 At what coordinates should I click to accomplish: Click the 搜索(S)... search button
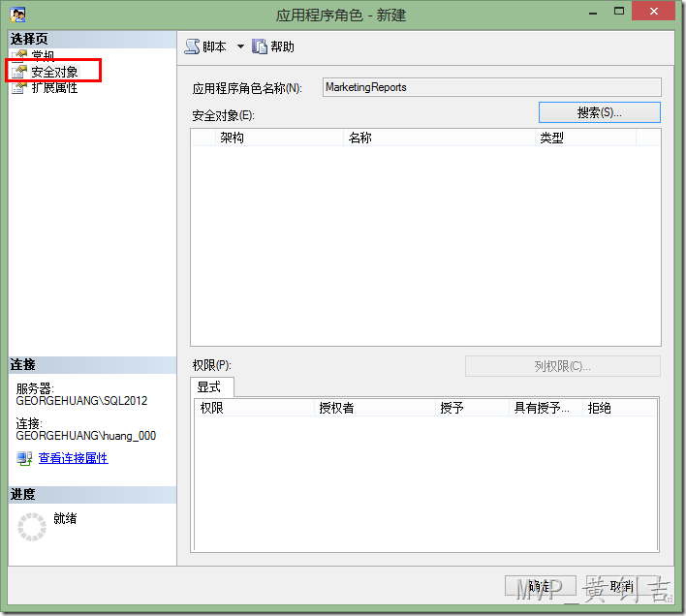pos(600,112)
